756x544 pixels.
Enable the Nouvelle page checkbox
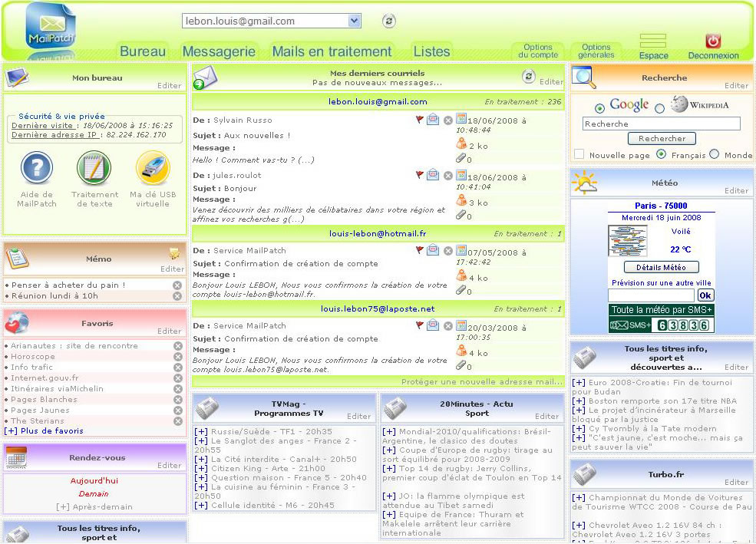point(579,154)
